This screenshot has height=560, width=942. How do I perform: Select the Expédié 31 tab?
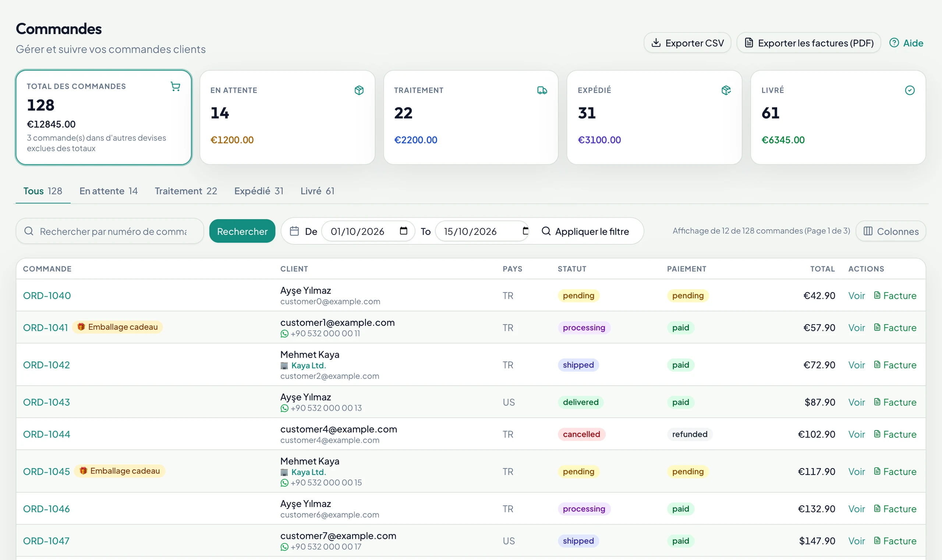tap(259, 191)
